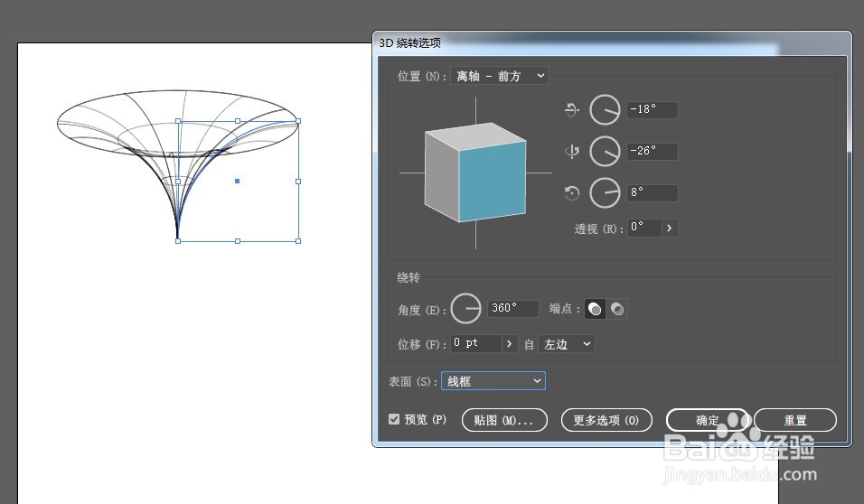Click the right-middle selection handle
The width and height of the screenshot is (864, 504).
coord(298,182)
